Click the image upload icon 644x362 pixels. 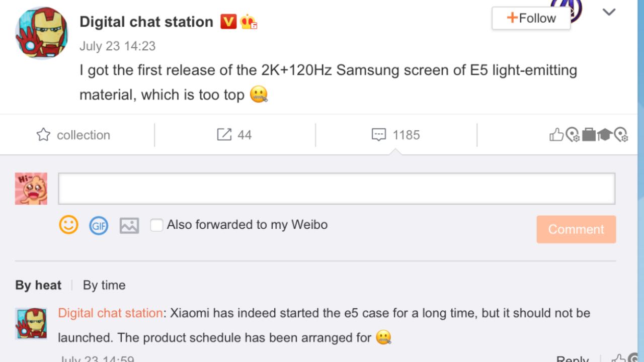click(x=129, y=225)
